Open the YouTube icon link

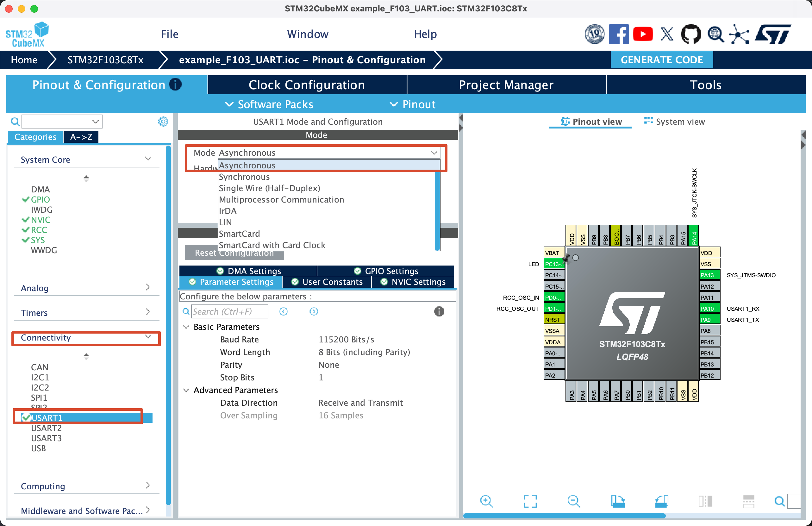click(643, 34)
